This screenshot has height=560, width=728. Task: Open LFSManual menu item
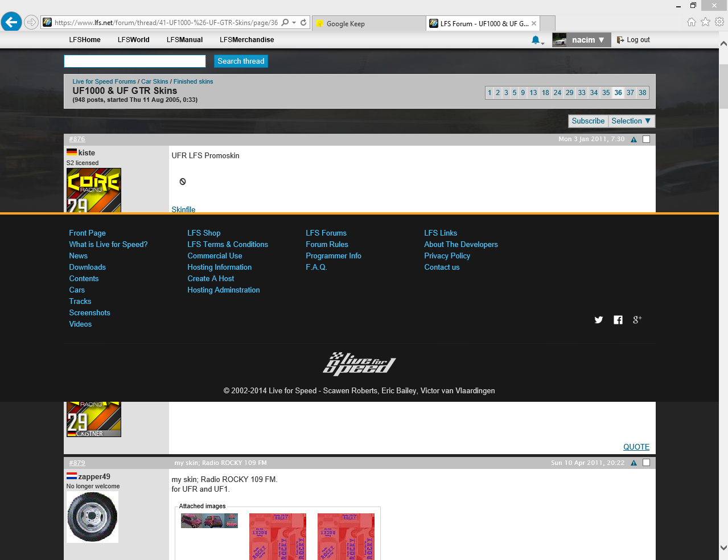[x=184, y=40]
